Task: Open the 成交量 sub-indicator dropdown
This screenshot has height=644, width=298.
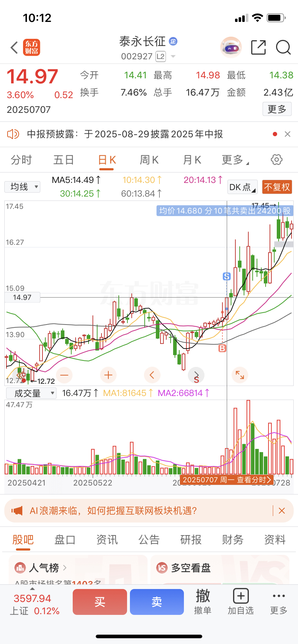Action: 31,393
